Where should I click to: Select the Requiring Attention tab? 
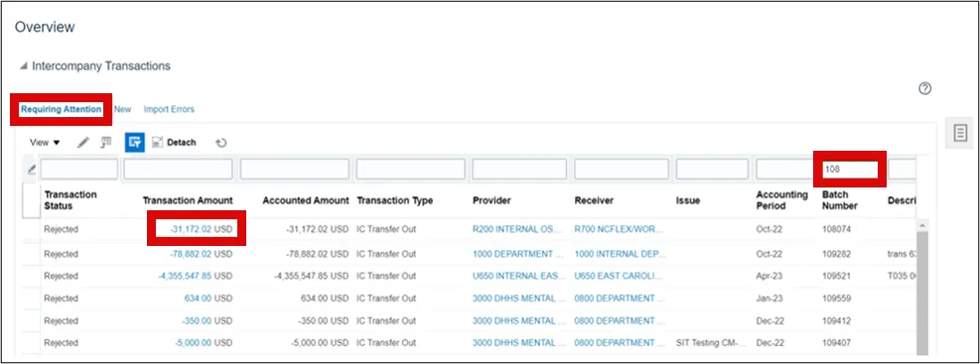62,109
